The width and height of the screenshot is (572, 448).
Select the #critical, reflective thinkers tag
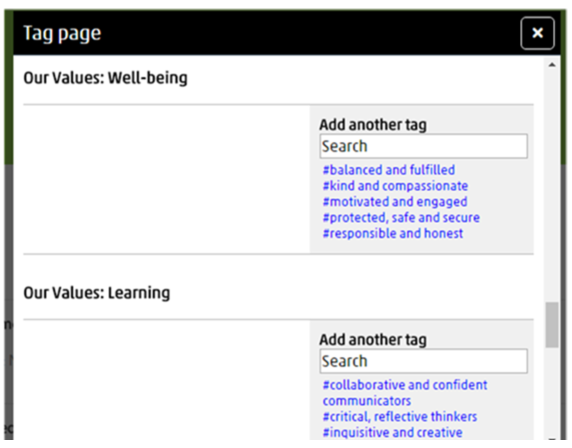[400, 417]
